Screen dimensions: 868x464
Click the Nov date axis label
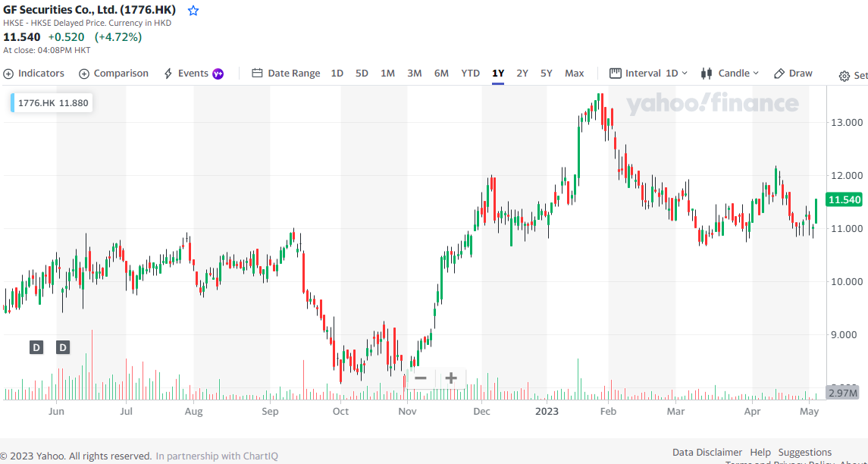pos(407,412)
